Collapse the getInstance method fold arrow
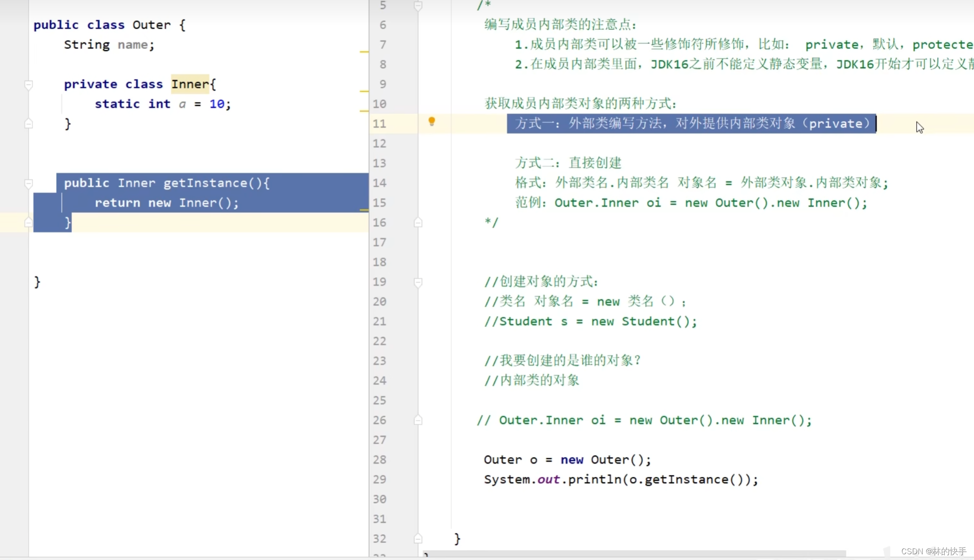This screenshot has width=974, height=560. coord(29,183)
